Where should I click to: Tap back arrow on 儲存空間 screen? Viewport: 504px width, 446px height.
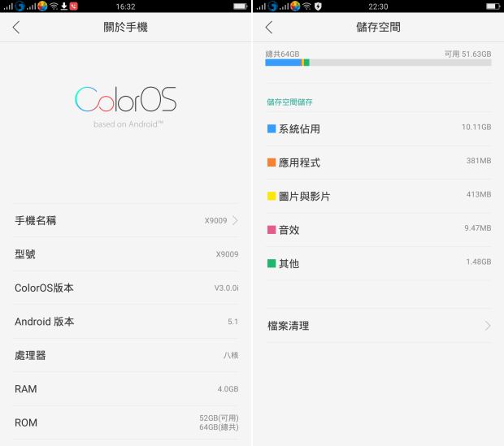pos(269,28)
